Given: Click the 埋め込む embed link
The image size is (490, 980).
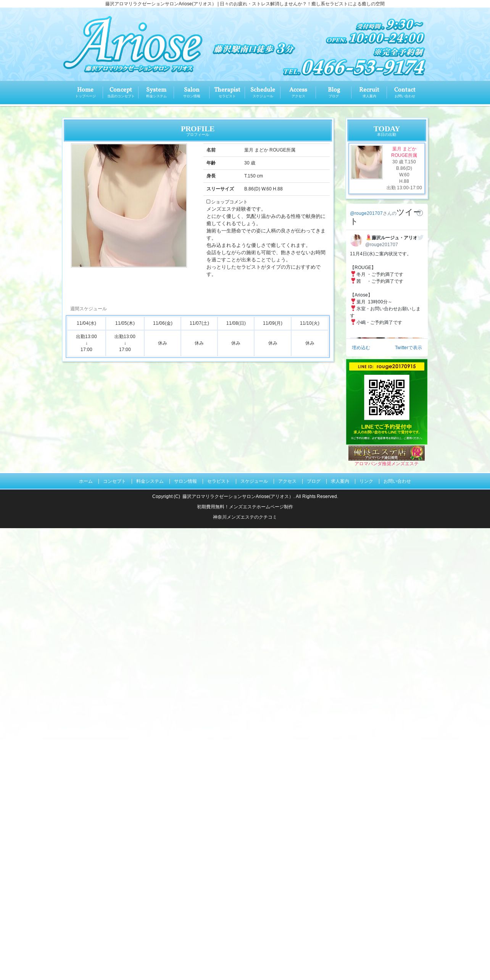Looking at the screenshot, I should pyautogui.click(x=361, y=348).
